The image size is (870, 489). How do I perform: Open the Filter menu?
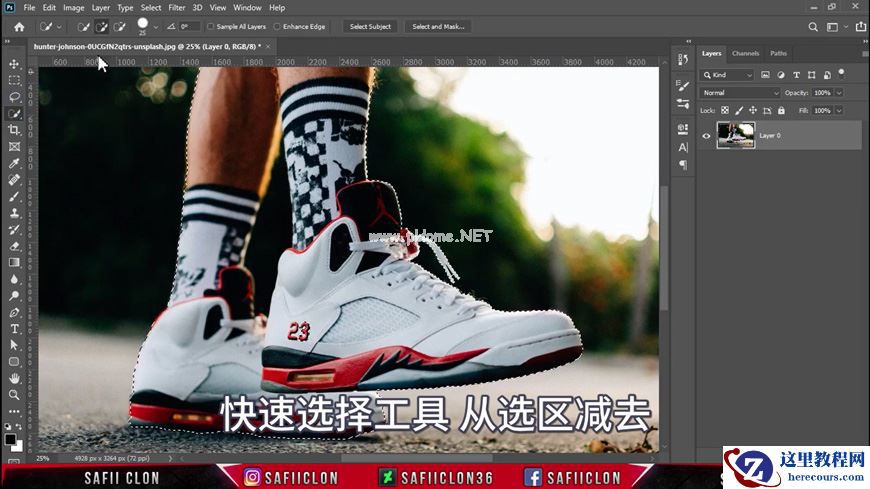(176, 8)
